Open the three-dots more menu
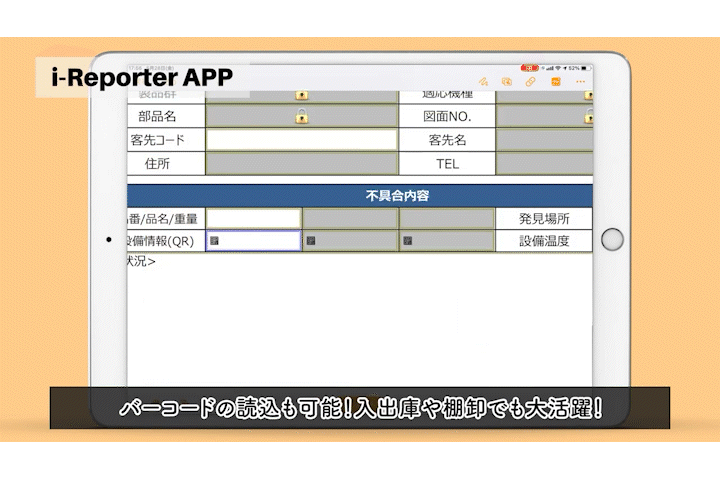 coord(581,81)
